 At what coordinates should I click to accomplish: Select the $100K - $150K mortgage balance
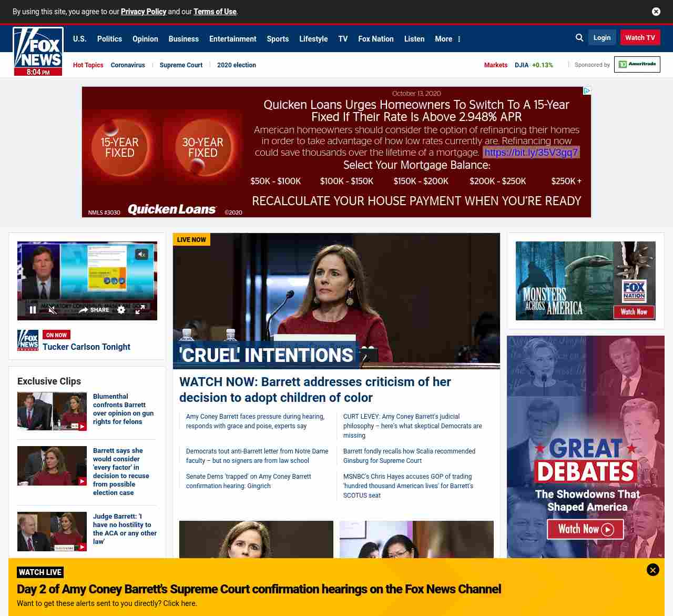(x=346, y=181)
